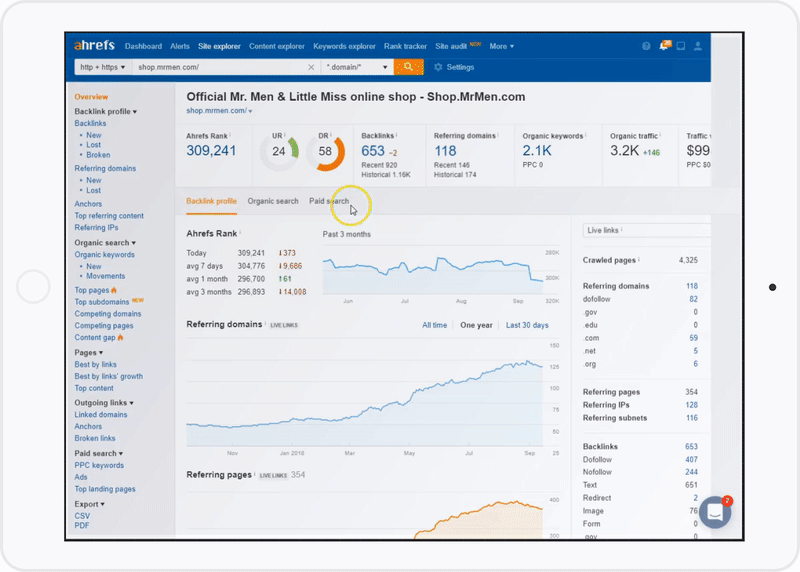Show Last 30 days referring domains chart
This screenshot has width=800, height=572.
(527, 325)
